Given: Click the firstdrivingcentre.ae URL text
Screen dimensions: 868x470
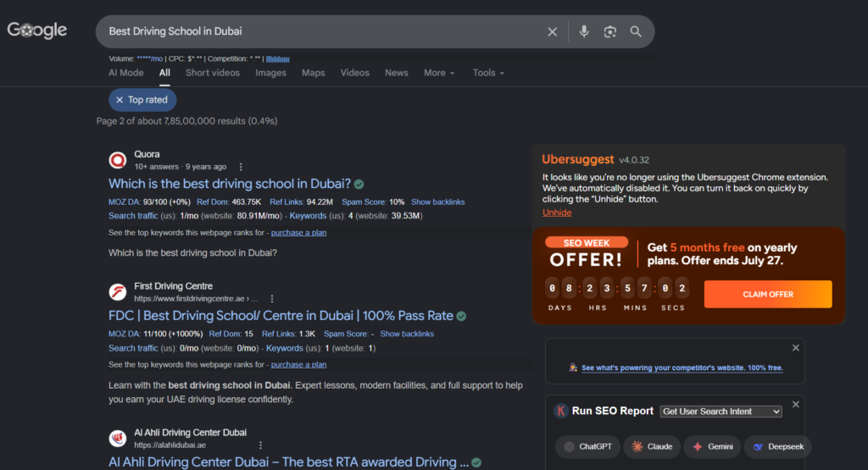Looking at the screenshot, I should tap(196, 299).
